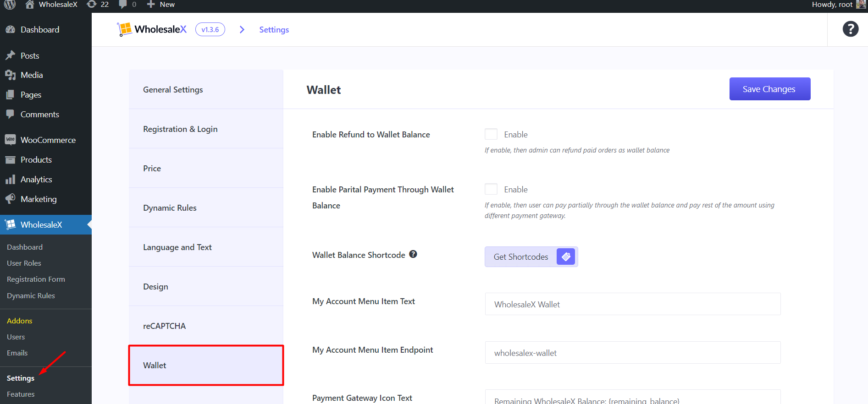Open WholesaleX submenu Dashboard link
The width and height of the screenshot is (868, 404).
click(x=25, y=247)
